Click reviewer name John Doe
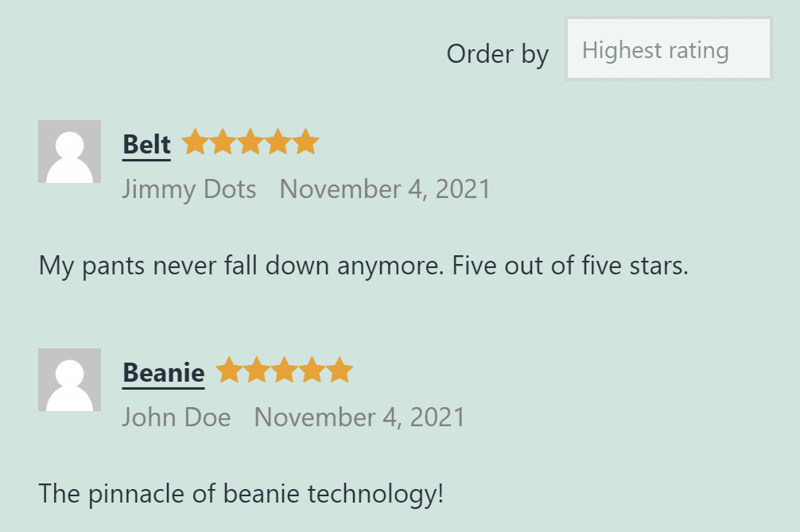 (176, 417)
